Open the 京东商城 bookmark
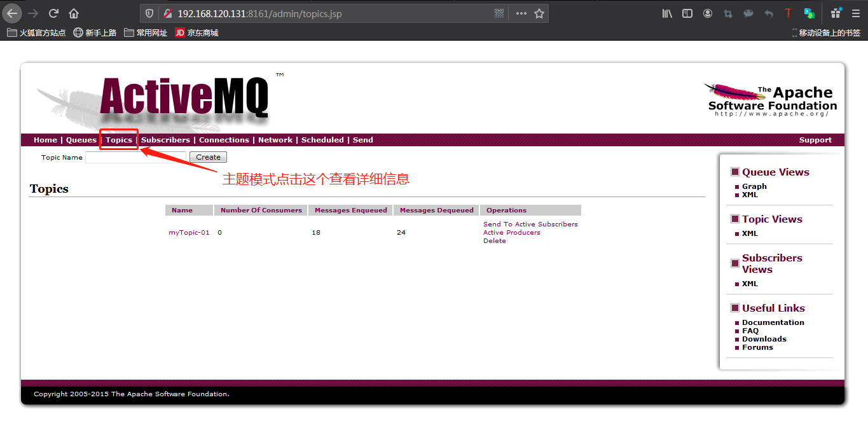Viewport: 868px width, 435px height. (197, 32)
